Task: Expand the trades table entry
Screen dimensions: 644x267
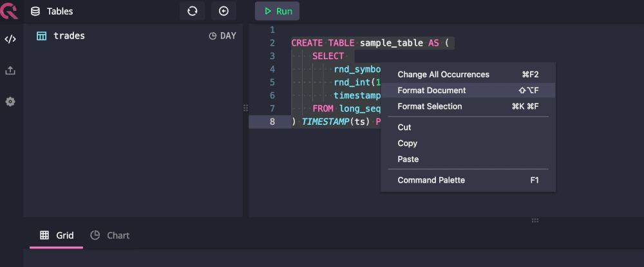Action: (x=69, y=36)
